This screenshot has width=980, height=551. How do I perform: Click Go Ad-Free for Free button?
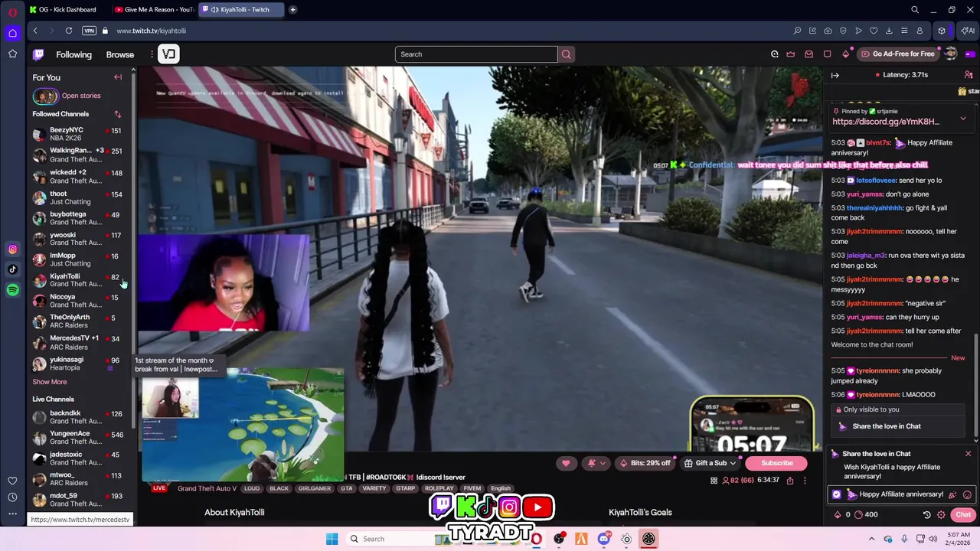coord(897,54)
